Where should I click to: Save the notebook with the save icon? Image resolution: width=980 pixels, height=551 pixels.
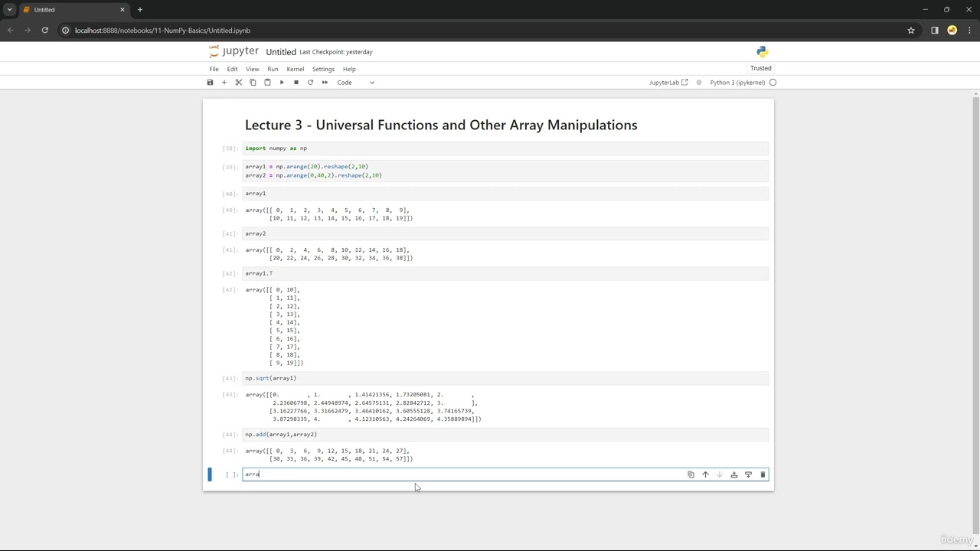(x=210, y=82)
